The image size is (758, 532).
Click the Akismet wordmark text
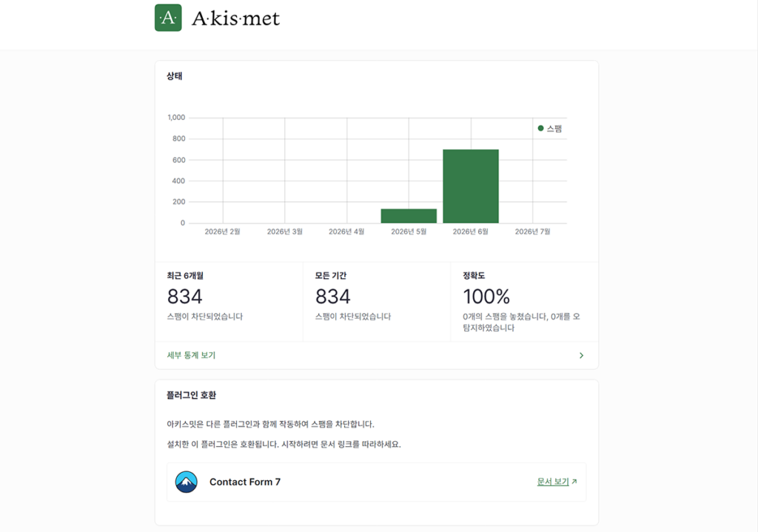[236, 18]
